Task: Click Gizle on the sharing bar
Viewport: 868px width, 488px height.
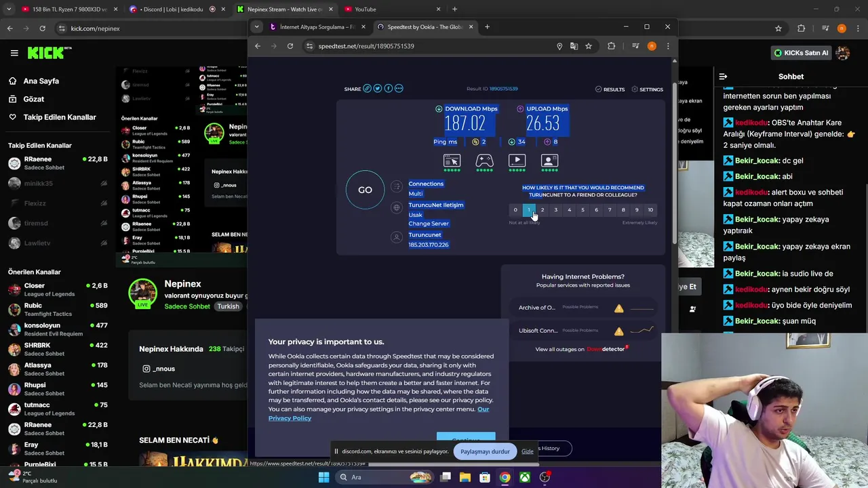Action: [527, 451]
